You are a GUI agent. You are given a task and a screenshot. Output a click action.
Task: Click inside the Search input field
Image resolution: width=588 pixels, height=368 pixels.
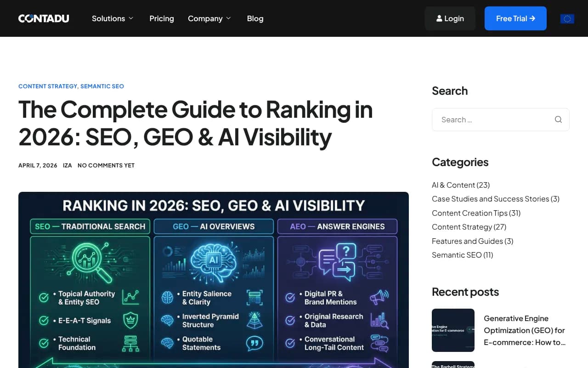tap(492, 119)
